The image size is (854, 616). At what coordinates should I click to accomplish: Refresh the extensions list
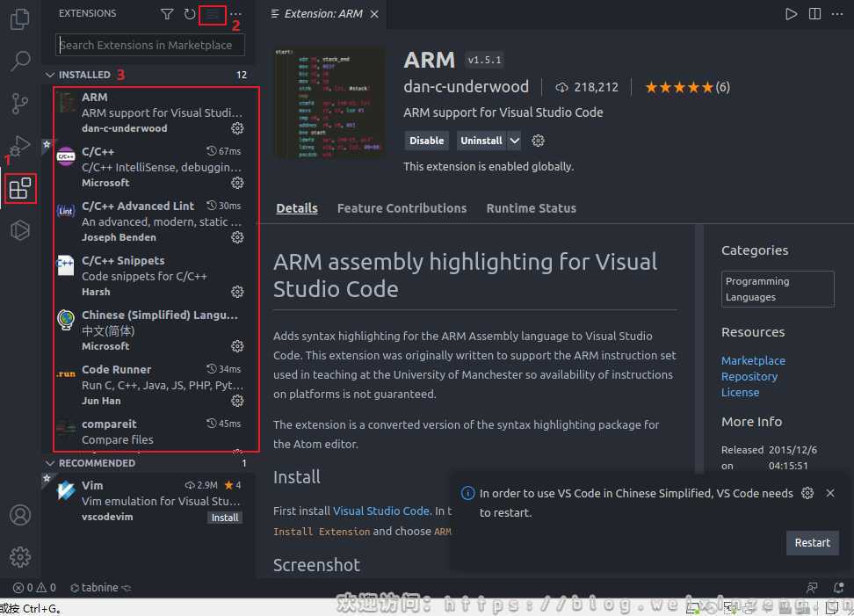point(190,14)
